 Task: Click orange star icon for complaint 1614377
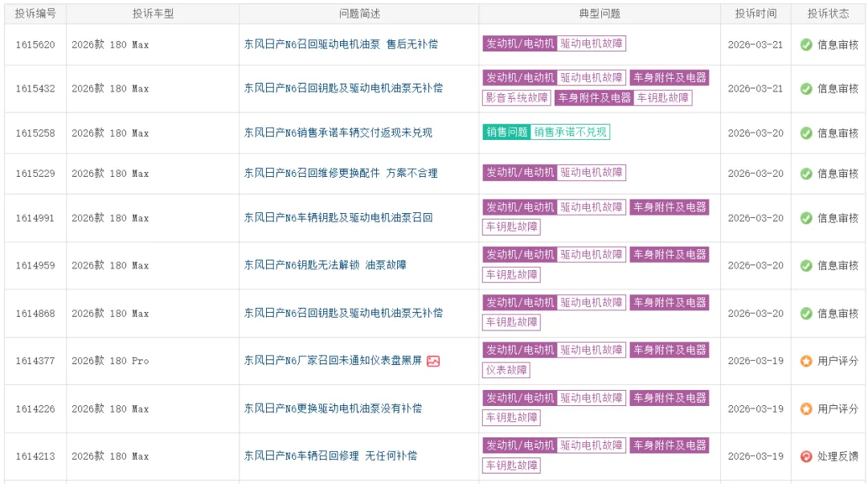click(806, 361)
